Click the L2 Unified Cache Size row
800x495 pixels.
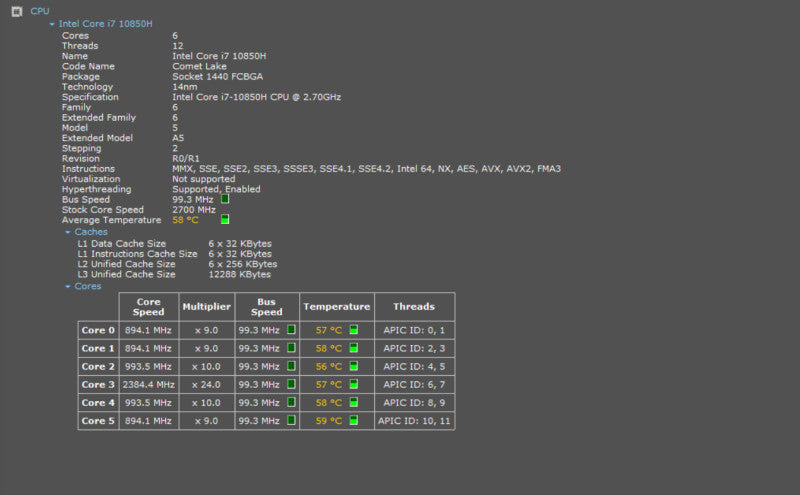point(178,264)
